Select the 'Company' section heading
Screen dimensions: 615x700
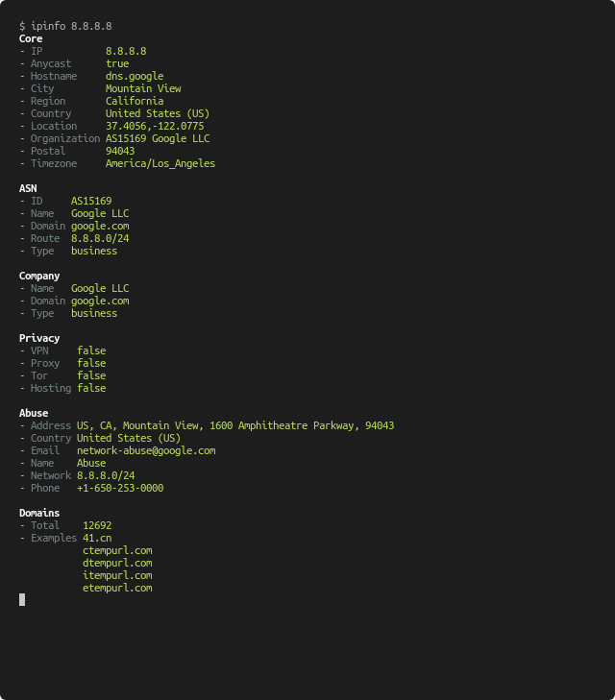click(39, 277)
